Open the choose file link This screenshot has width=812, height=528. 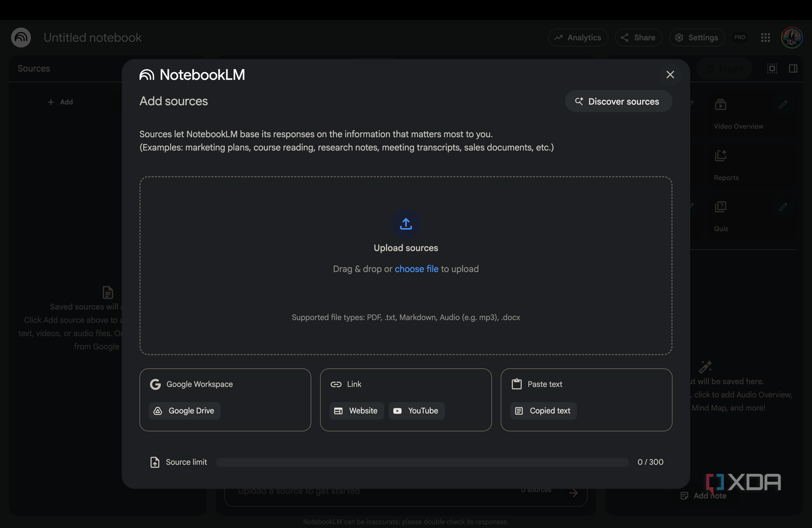click(416, 269)
